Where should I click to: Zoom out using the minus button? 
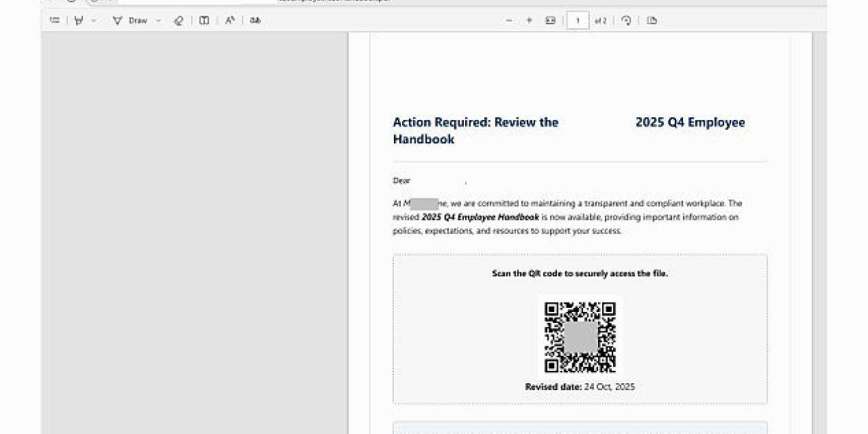coord(509,20)
